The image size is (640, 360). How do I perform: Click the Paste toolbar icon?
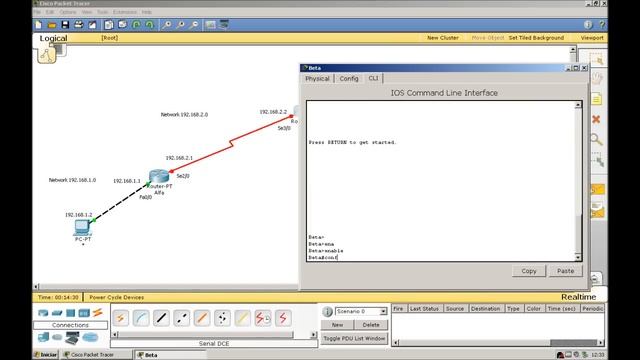[122, 25]
